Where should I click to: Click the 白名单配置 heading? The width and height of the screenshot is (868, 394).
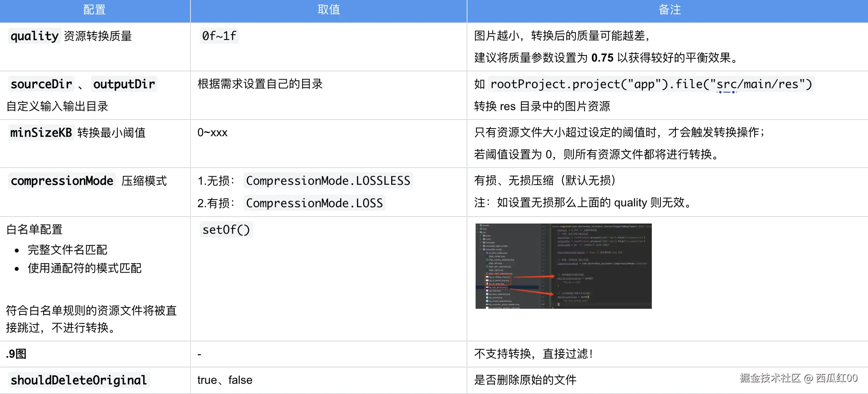(35, 229)
